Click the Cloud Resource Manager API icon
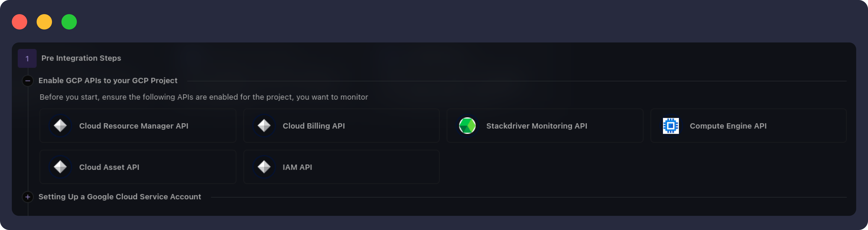This screenshot has height=230, width=868. [x=60, y=126]
